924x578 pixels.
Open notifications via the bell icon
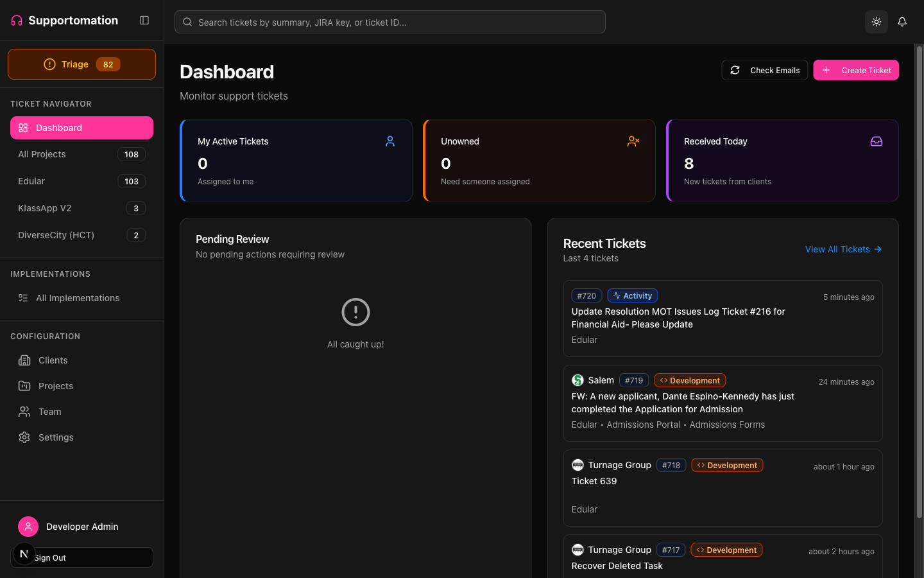pyautogui.click(x=902, y=21)
